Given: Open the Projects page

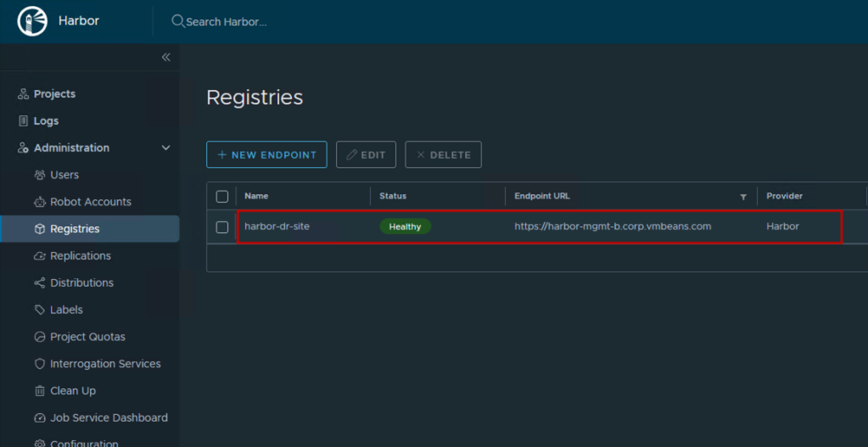Looking at the screenshot, I should 55,94.
